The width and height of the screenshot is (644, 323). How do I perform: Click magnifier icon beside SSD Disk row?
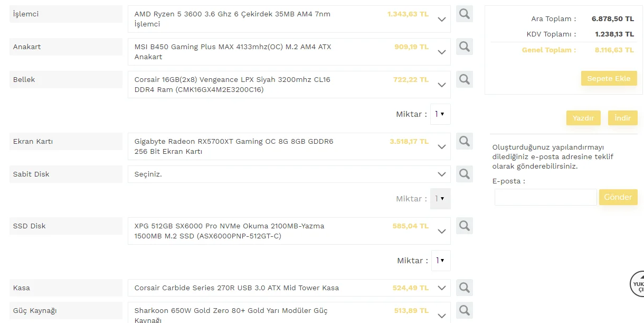click(464, 226)
